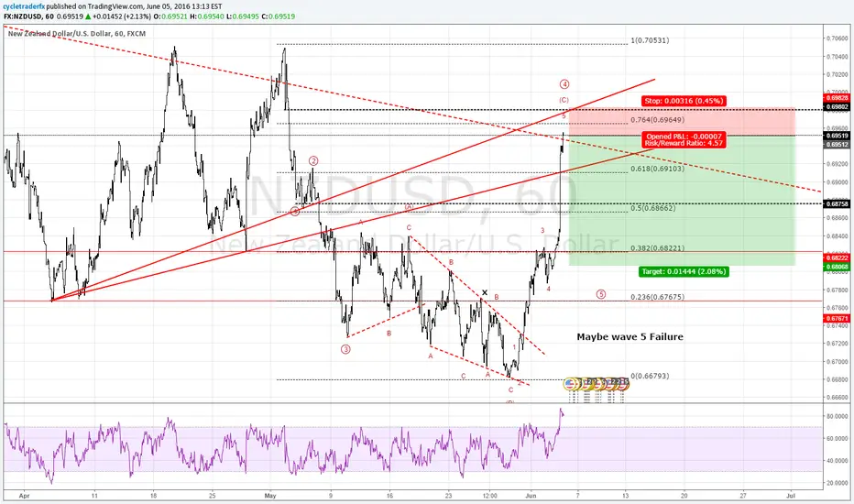854x504 pixels.
Task: Click the Jul label on the time axis
Action: point(792,496)
